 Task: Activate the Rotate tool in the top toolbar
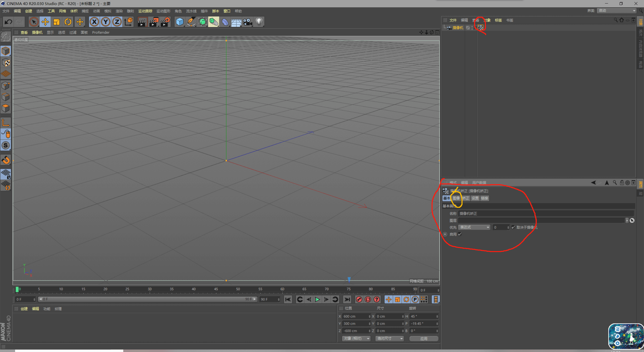[x=68, y=22]
